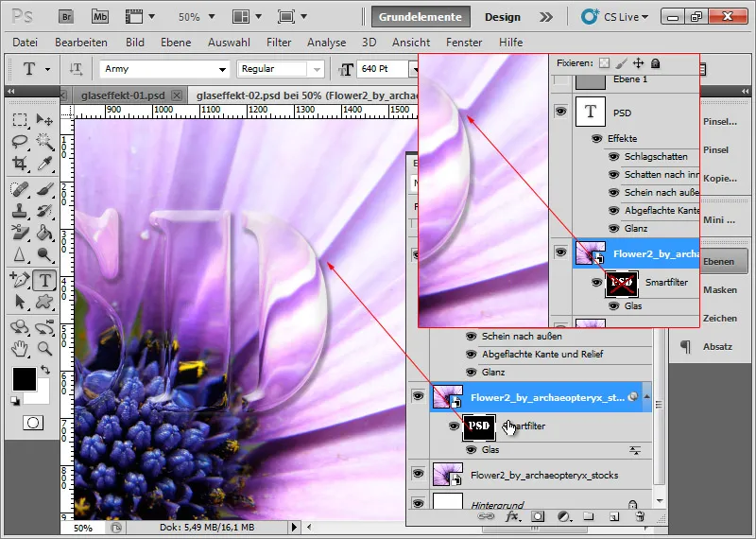This screenshot has height=539, width=756.
Task: Select the Hand tool
Action: pos(19,347)
